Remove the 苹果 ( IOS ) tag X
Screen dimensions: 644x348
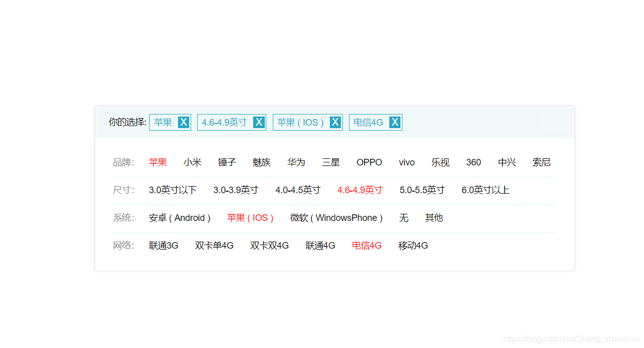335,122
